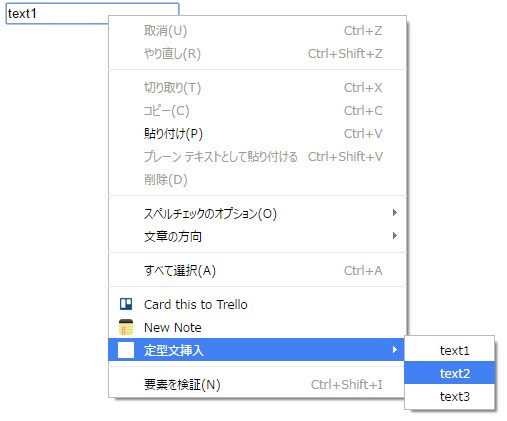Click the notepad icon beside New Note
This screenshot has width=507, height=421.
click(x=126, y=327)
